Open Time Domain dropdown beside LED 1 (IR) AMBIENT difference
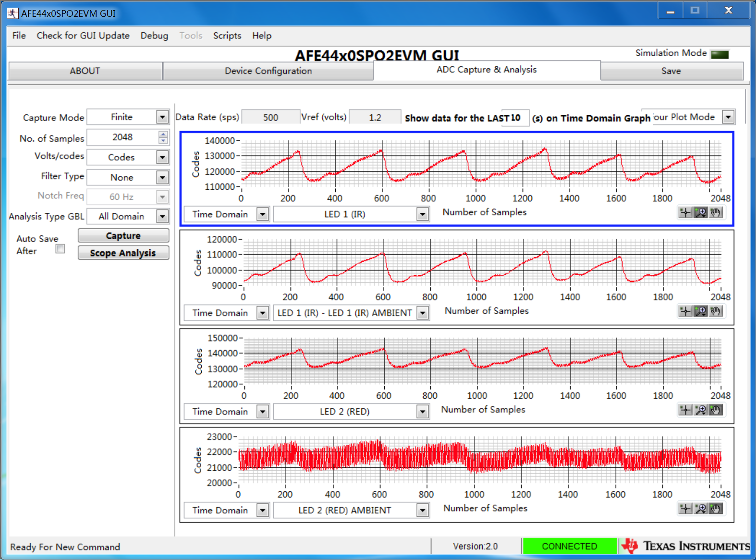756x560 pixels. pos(263,313)
